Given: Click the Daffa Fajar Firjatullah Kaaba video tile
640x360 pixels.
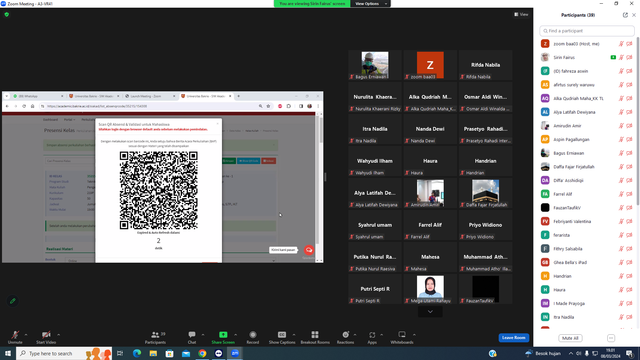Looking at the screenshot, I should click(x=485, y=193).
